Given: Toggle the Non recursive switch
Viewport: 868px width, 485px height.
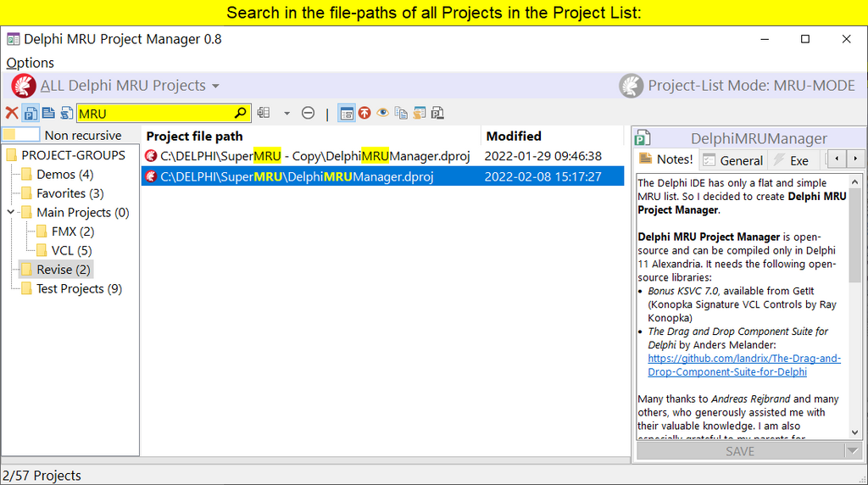Looking at the screenshot, I should pos(21,135).
